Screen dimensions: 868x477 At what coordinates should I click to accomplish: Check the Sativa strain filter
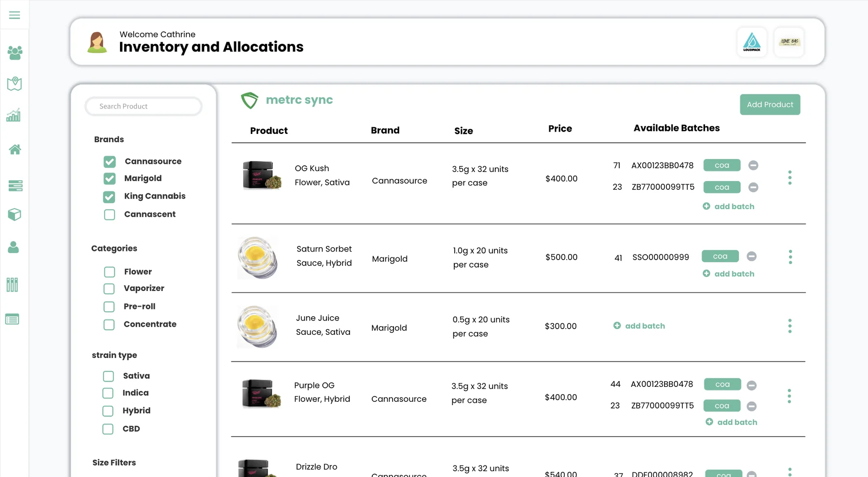coord(108,376)
